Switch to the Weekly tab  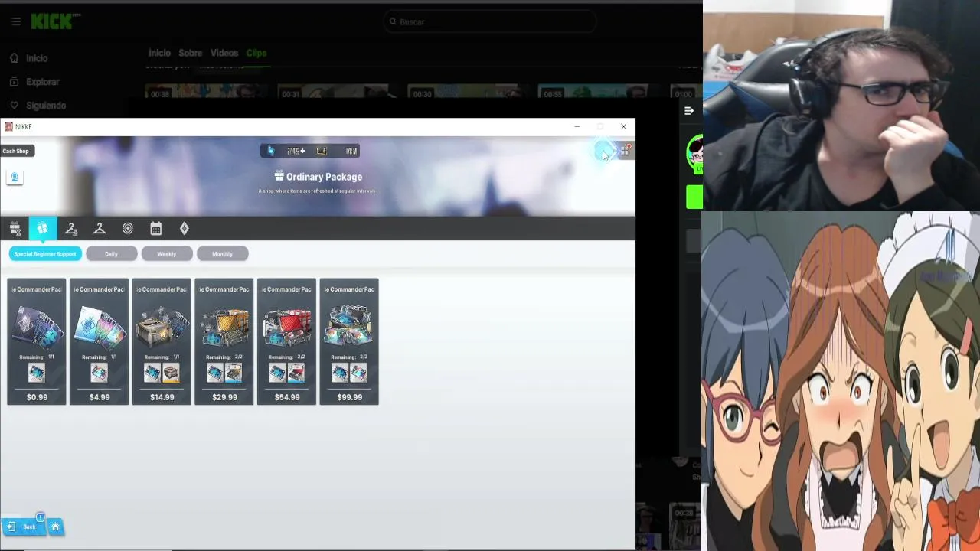pyautogui.click(x=167, y=254)
